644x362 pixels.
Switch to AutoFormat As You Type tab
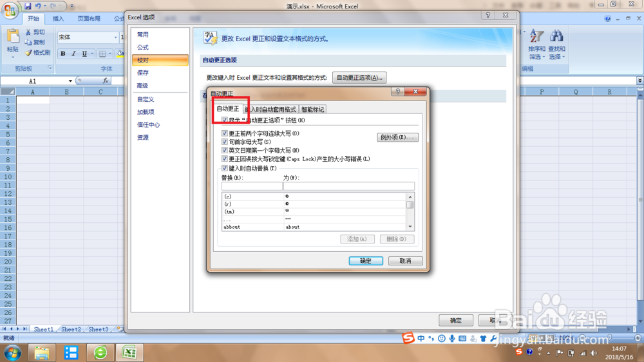tap(270, 110)
